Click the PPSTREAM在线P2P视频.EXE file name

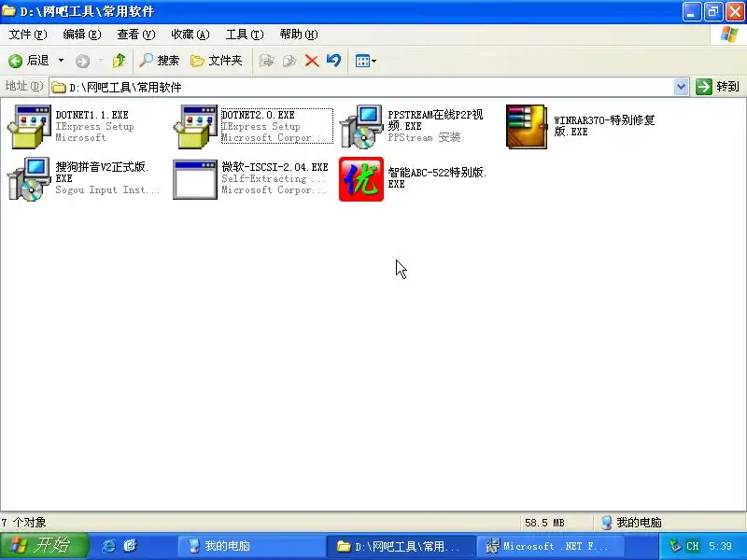point(435,120)
